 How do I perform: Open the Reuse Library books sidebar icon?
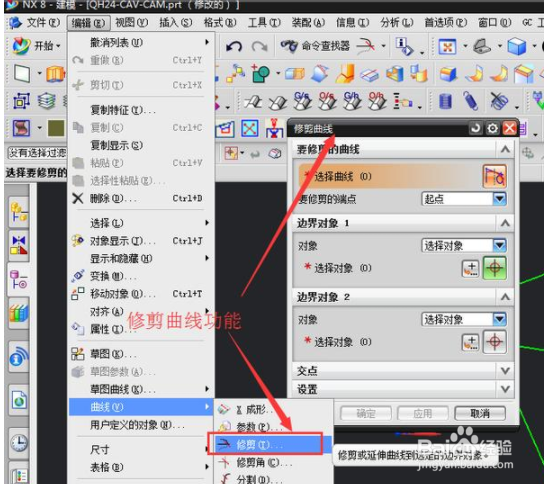pos(19,313)
